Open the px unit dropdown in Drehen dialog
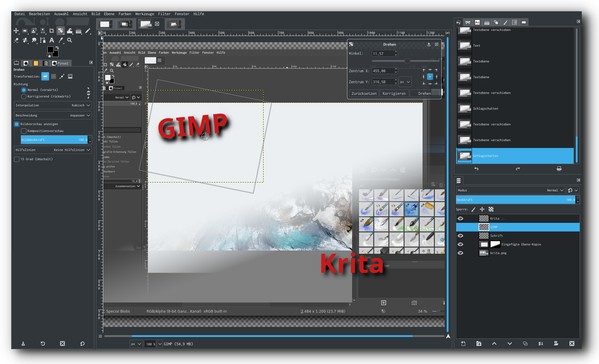The height and width of the screenshot is (364, 599). [x=405, y=82]
